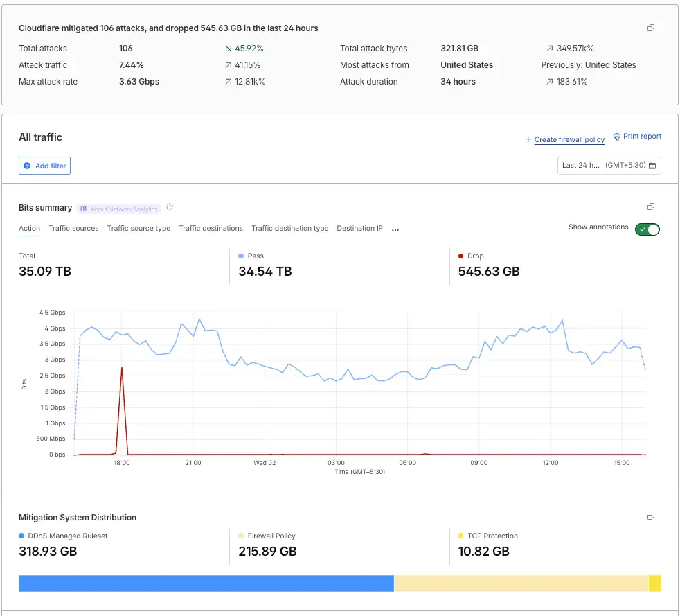The height and width of the screenshot is (616, 680).
Task: Click the 4.5 Gbps y-axis label
Action: coord(53,313)
